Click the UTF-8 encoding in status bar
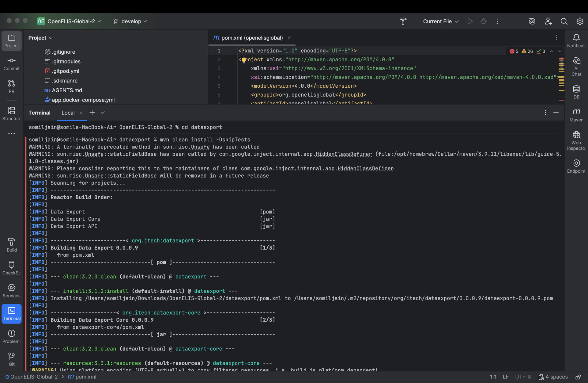 [523, 377]
